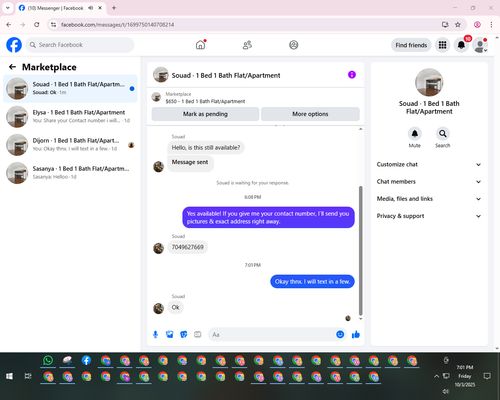Attach a photo or file
500x400 pixels.
click(170, 334)
